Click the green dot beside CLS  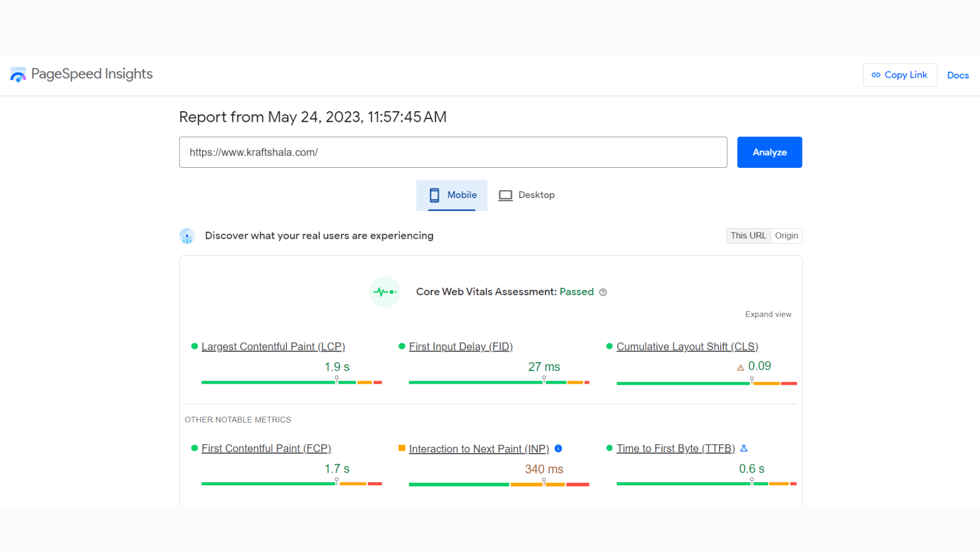point(609,346)
